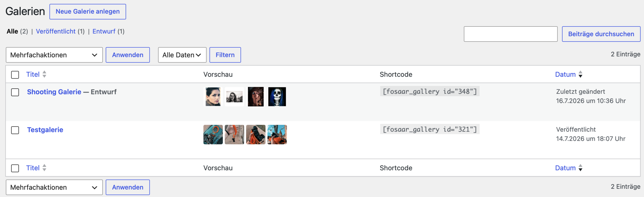Viewport: 644px width, 197px height.
Task: Copy area of shortcode id 348
Action: [x=430, y=91]
